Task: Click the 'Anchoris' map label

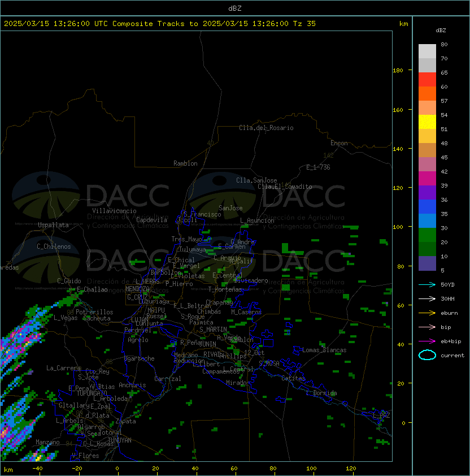Action: 132,385
